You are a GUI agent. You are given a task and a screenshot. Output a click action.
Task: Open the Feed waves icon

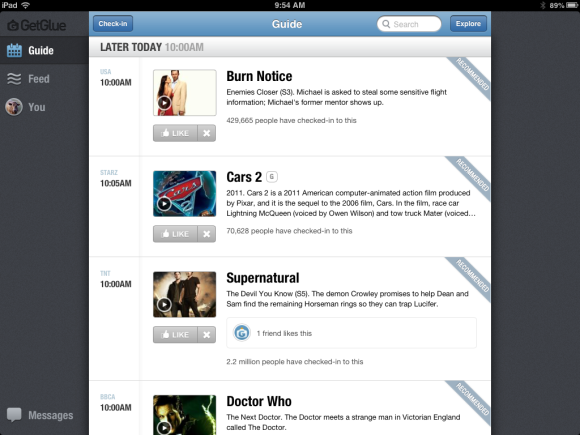[14, 78]
